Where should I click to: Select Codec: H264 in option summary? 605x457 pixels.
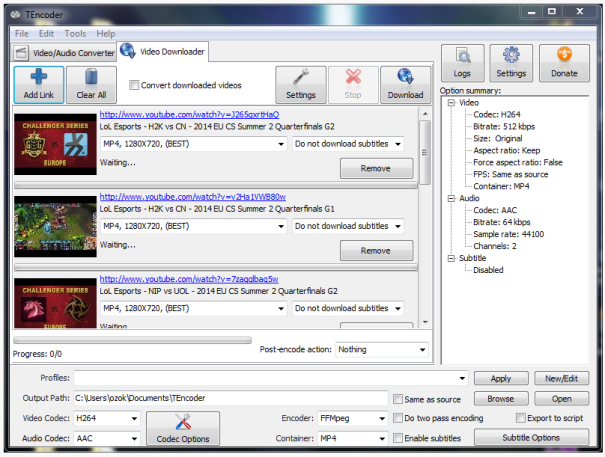point(497,115)
